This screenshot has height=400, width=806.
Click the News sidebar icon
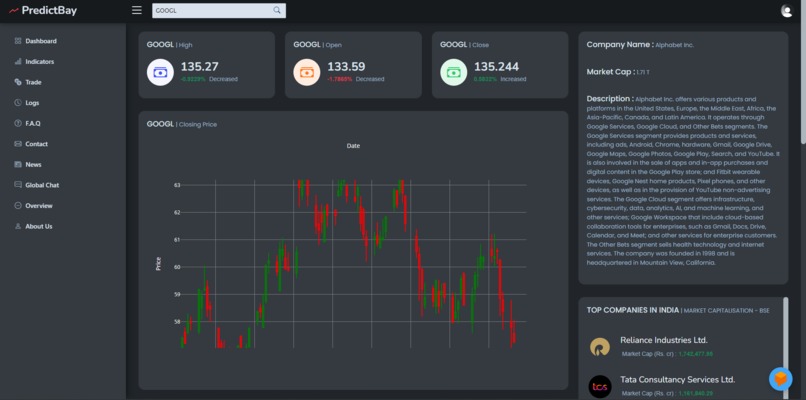click(x=18, y=165)
